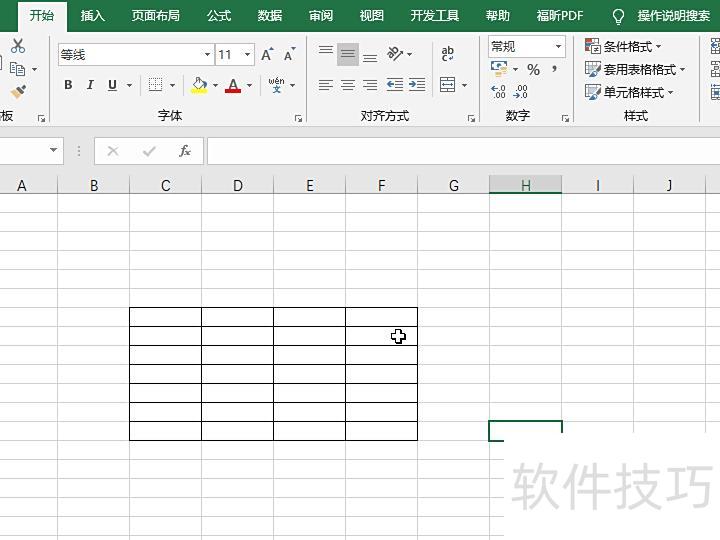Open the 开发工具 tab
Screen dimensions: 720x540
(434, 16)
